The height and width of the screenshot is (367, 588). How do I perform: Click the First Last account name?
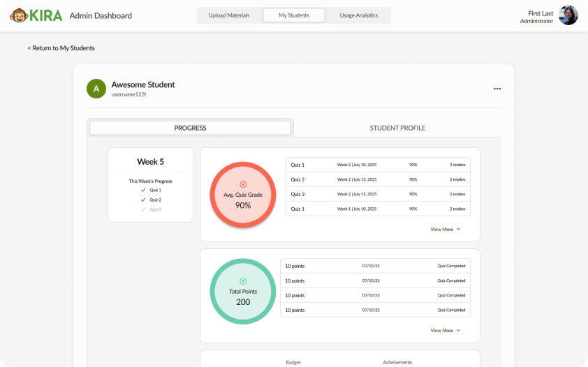[541, 13]
